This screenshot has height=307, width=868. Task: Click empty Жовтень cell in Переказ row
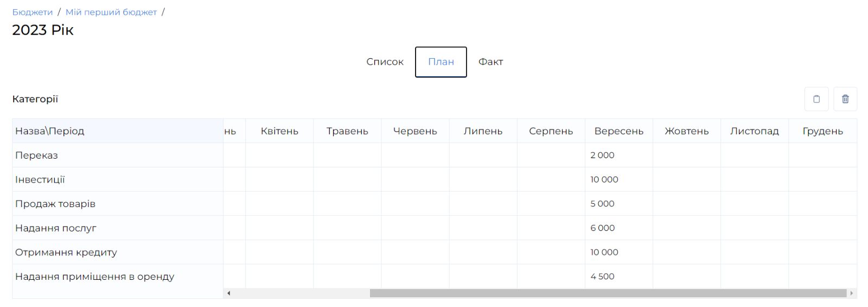(686, 155)
